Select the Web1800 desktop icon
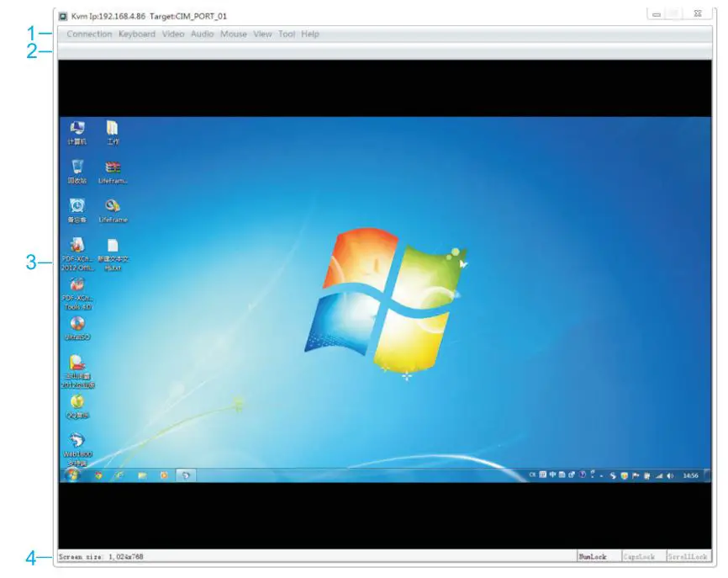This screenshot has height=578, width=728. 77,449
